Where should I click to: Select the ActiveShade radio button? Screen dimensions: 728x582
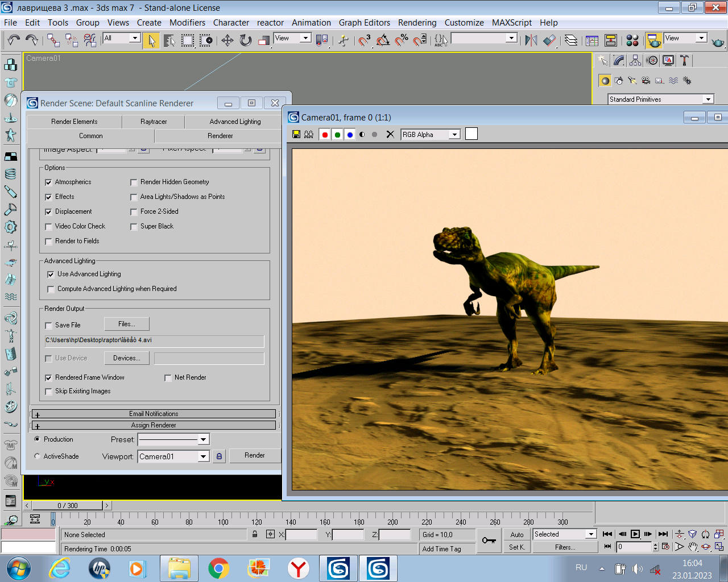click(x=37, y=456)
